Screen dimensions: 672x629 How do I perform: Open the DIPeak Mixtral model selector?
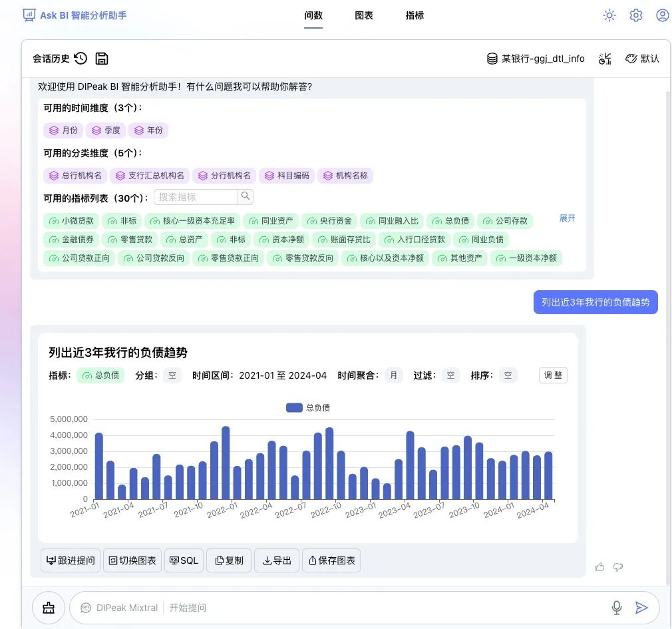[120, 608]
